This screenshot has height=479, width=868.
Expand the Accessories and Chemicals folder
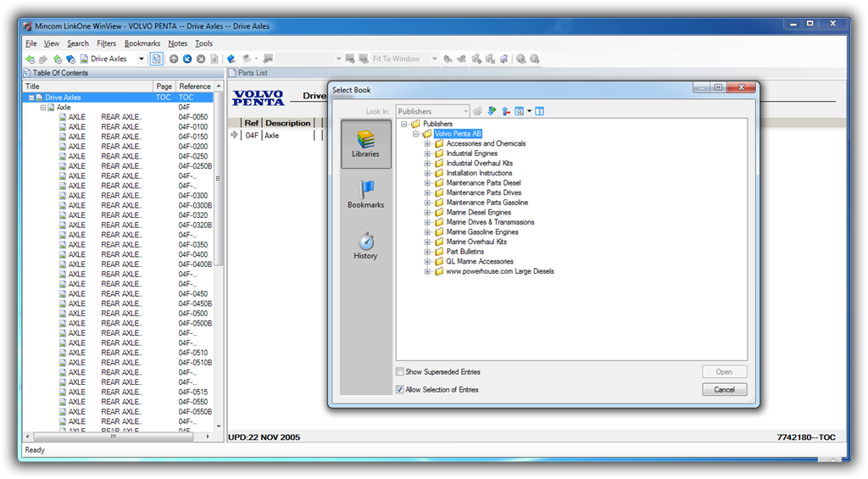click(x=427, y=143)
